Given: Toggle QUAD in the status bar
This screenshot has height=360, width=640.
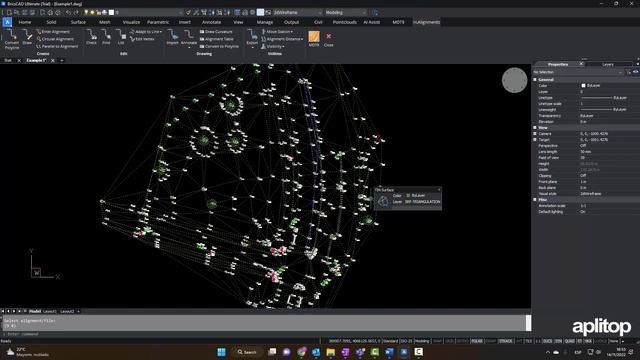Looking at the screenshot, I should click(569, 341).
